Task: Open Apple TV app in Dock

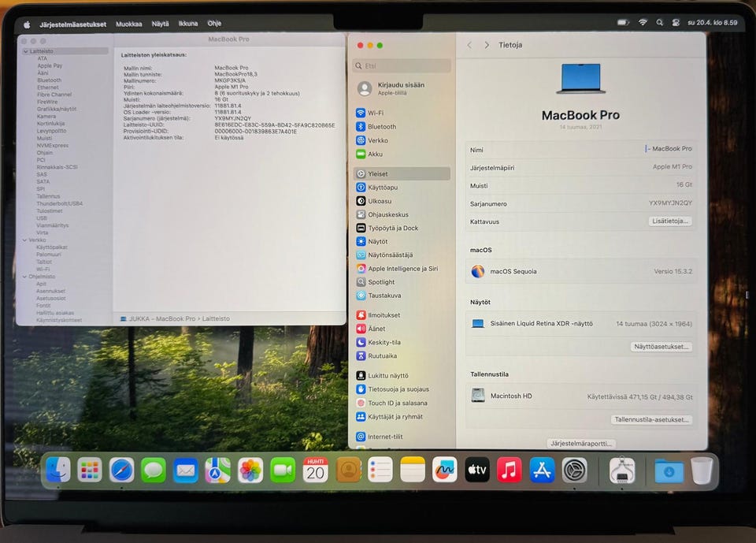Action: [x=477, y=470]
